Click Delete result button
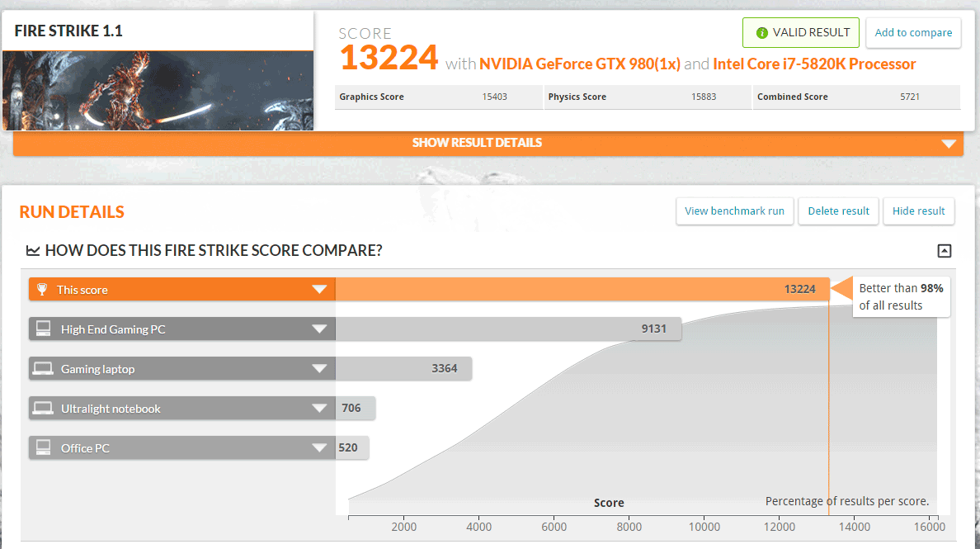 pos(838,211)
